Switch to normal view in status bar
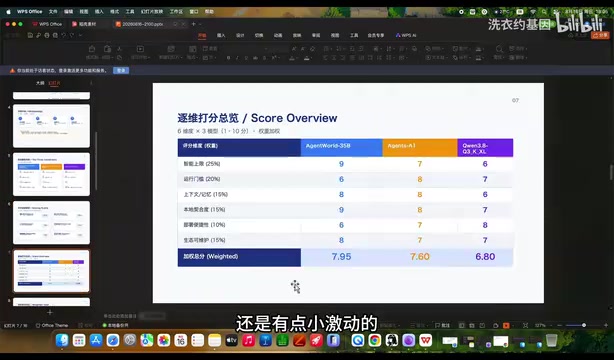 tap(462, 326)
